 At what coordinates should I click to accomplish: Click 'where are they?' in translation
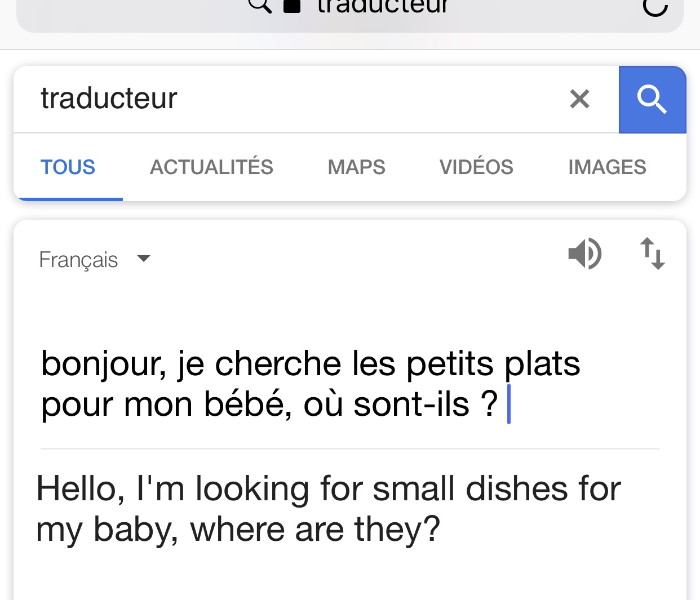[315, 530]
